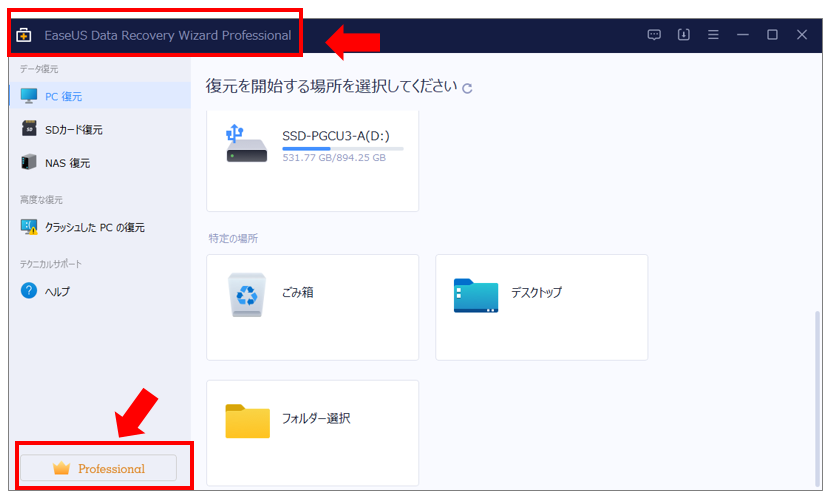Click the yellow folder icon
The image size is (836, 503).
tap(247, 421)
